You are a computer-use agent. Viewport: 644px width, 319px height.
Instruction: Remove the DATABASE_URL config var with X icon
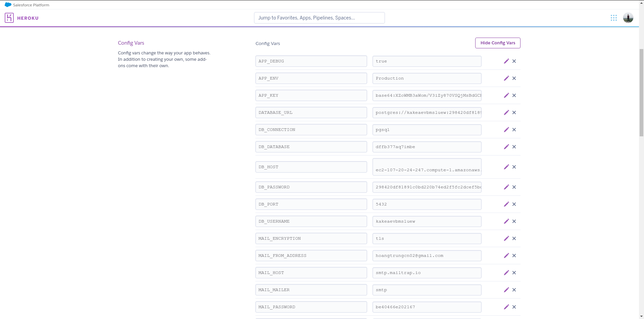point(514,112)
